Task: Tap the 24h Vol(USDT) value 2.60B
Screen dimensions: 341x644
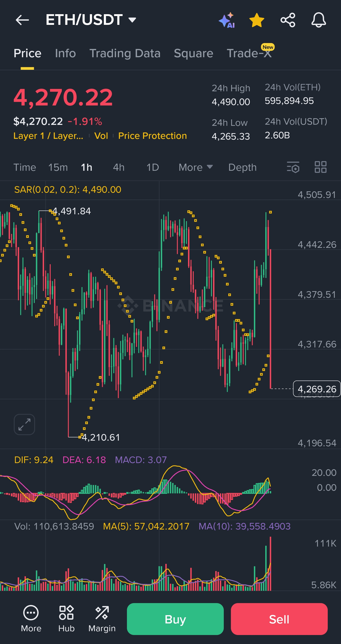Action: pyautogui.click(x=277, y=135)
